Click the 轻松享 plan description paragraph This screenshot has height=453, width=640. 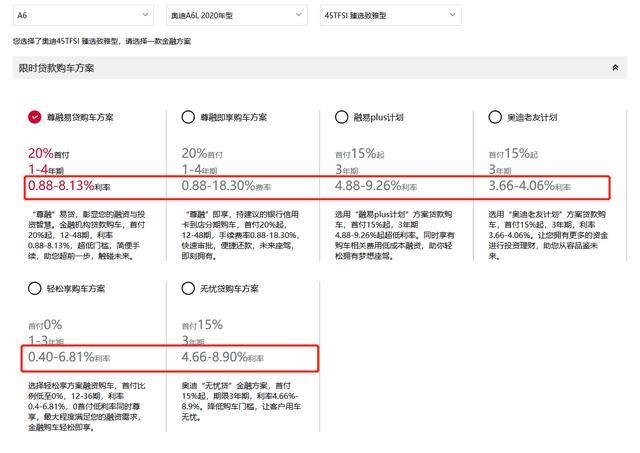87,406
